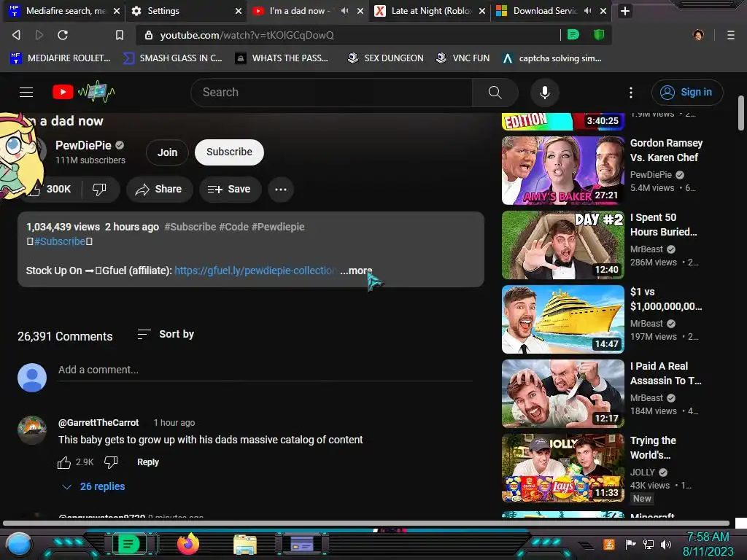Screen dimensions: 747x560
Task: Open the volume speaker tray icon
Action: click(x=666, y=544)
